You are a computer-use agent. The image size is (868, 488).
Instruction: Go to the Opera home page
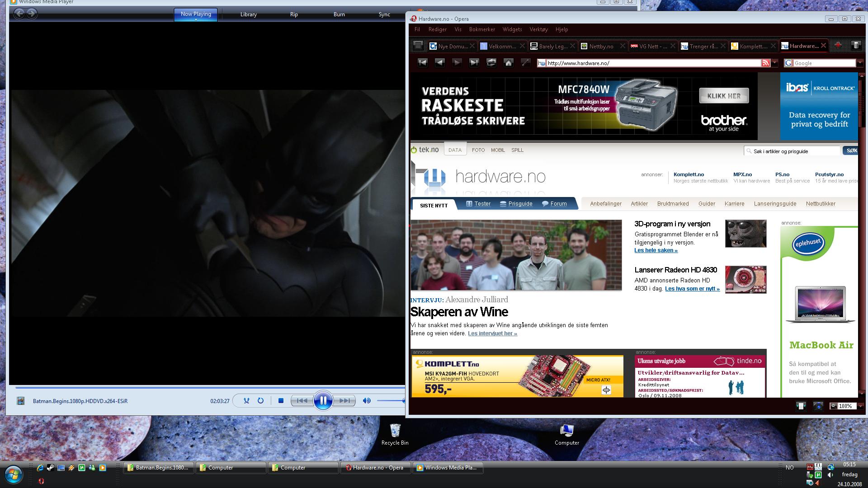point(508,63)
